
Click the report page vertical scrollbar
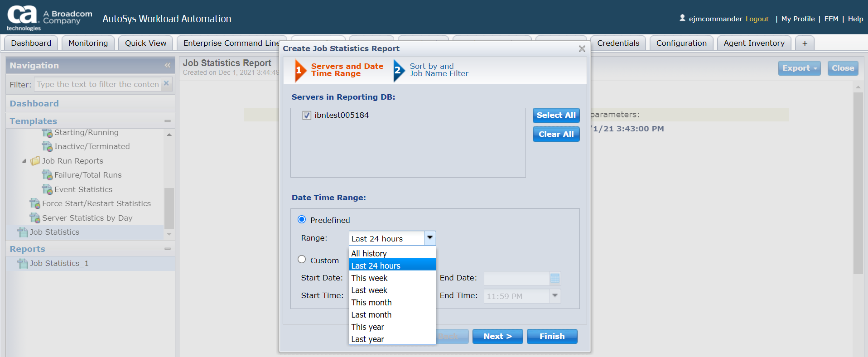pos(858,183)
